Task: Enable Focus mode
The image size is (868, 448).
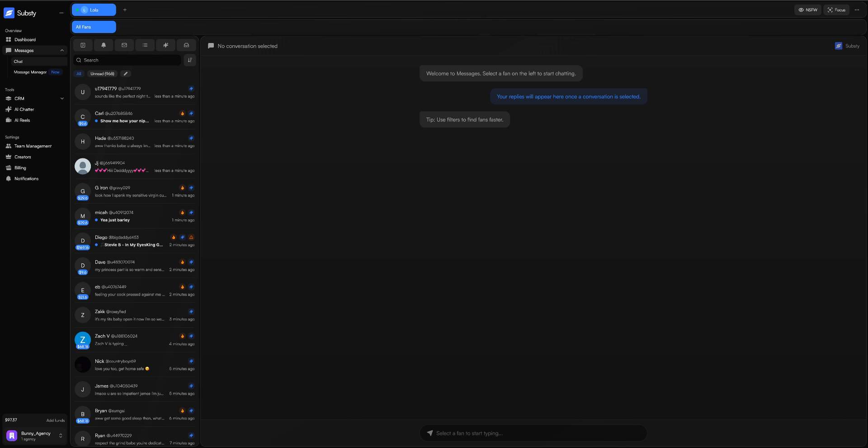Action: [836, 10]
